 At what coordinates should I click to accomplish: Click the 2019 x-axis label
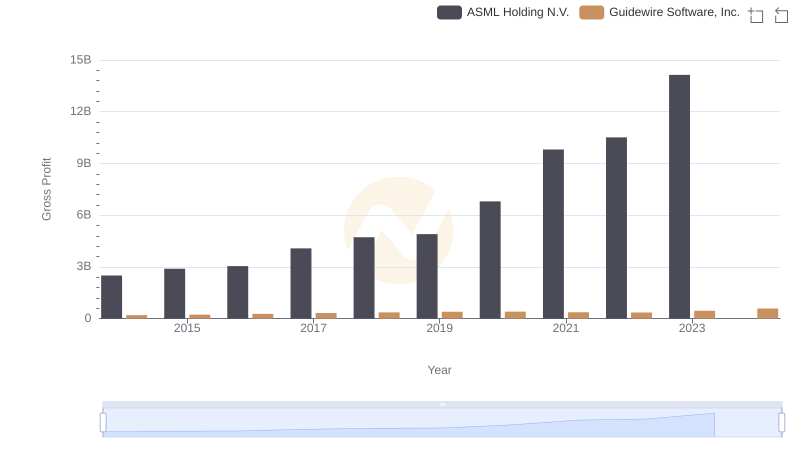[439, 328]
